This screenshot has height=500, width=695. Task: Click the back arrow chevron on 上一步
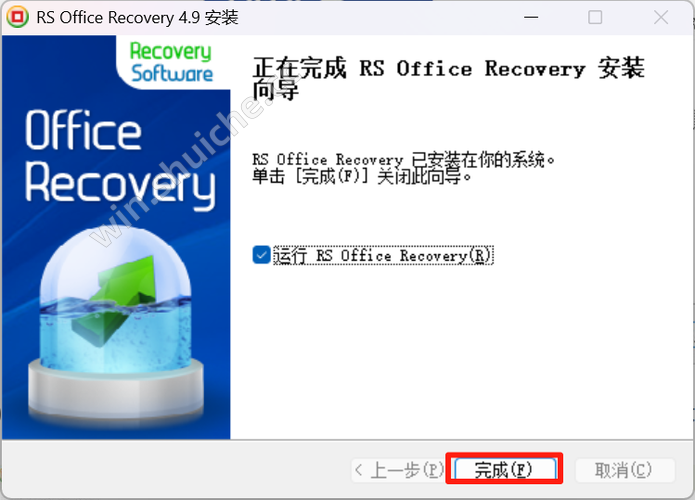pyautogui.click(x=359, y=470)
